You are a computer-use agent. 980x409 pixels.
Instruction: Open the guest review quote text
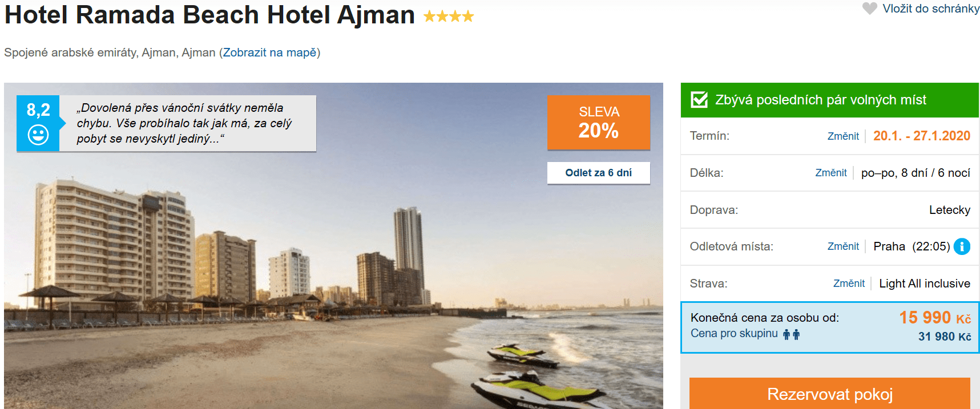pyautogui.click(x=184, y=123)
